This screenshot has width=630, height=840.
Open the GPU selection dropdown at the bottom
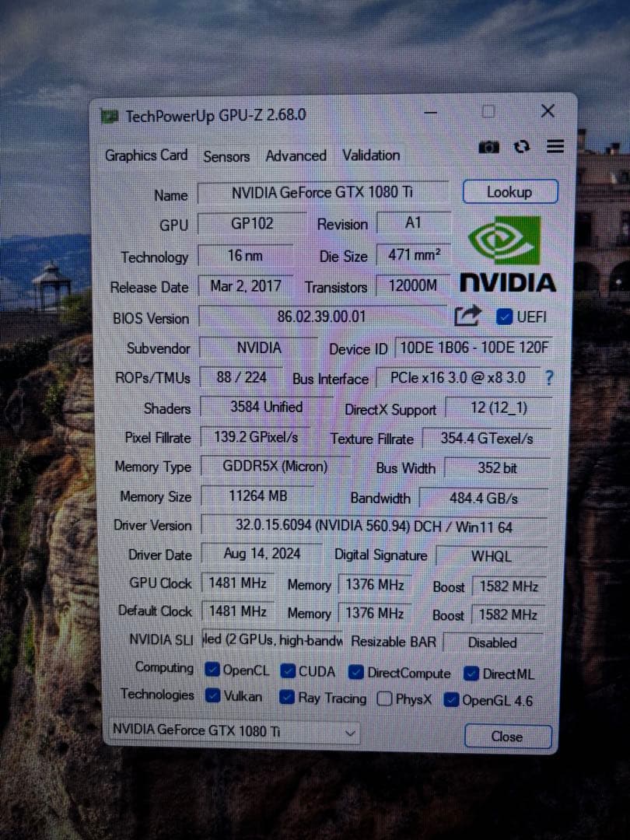351,733
